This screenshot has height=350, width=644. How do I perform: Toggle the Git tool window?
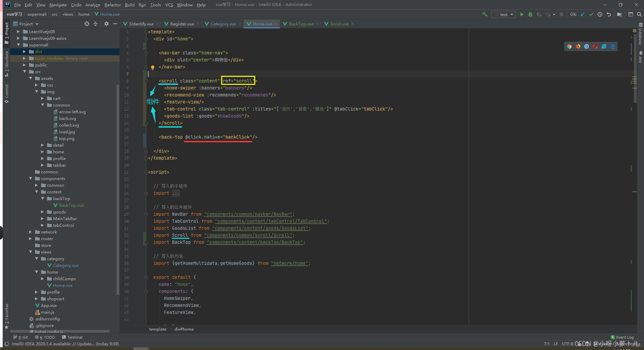(21, 337)
